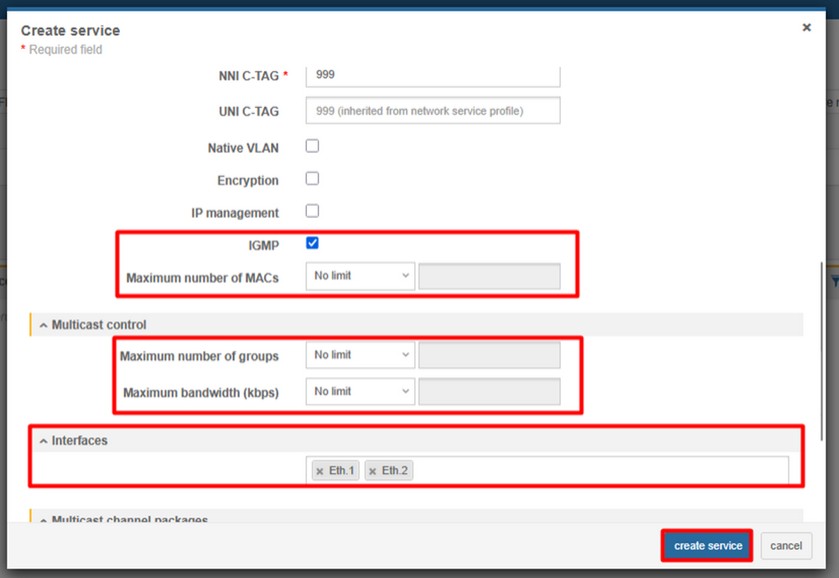This screenshot has width=839, height=578.
Task: Focus the NNI C-TAG input field
Action: (433, 75)
